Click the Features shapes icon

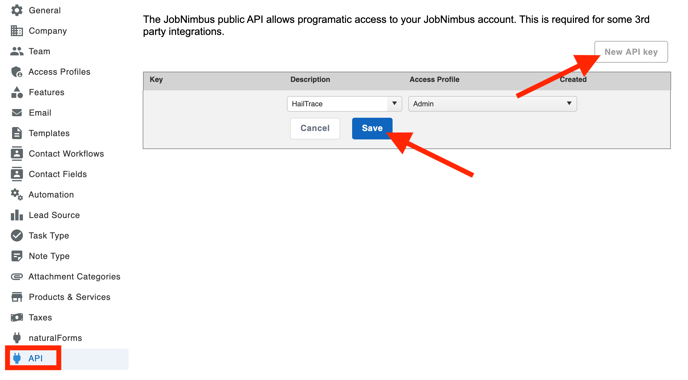(17, 92)
